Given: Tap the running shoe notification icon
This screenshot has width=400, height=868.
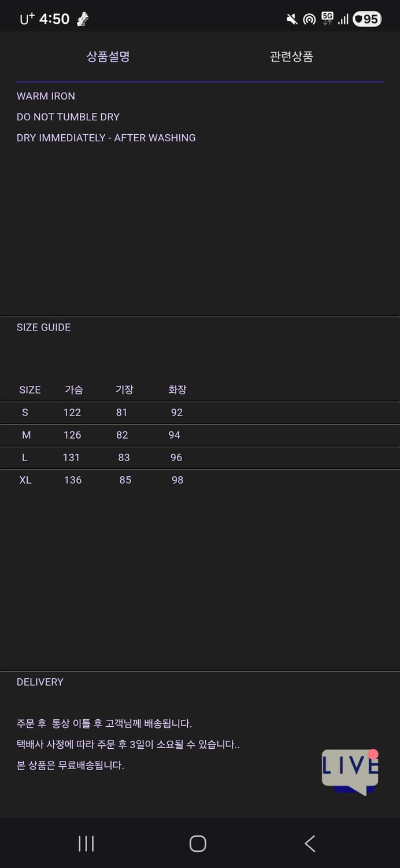Looking at the screenshot, I should (83, 19).
